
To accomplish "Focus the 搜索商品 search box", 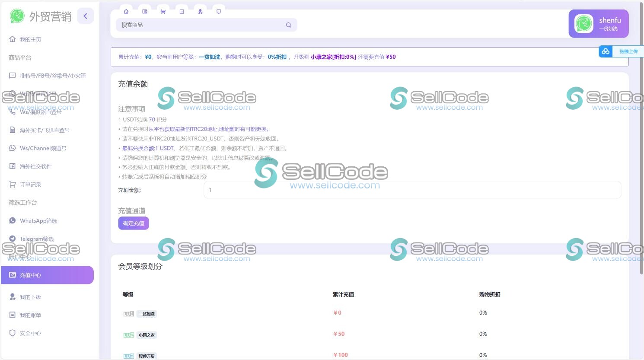I will pyautogui.click(x=201, y=25).
